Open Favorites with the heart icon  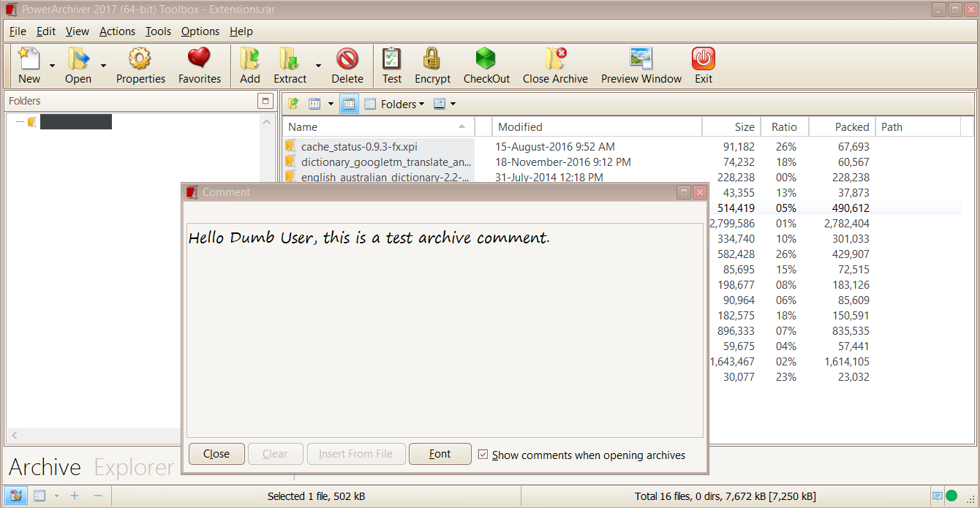199,59
